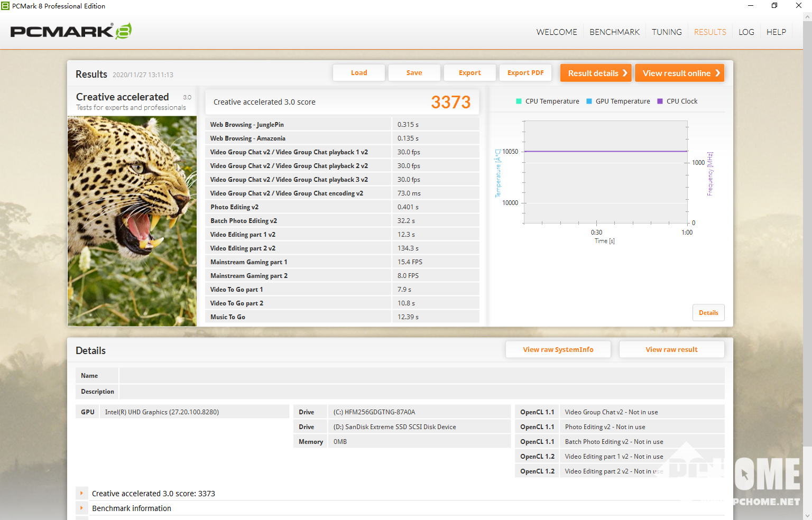Toggle the CPU Temperature legend swatch
This screenshot has height=520, width=812.
point(519,101)
